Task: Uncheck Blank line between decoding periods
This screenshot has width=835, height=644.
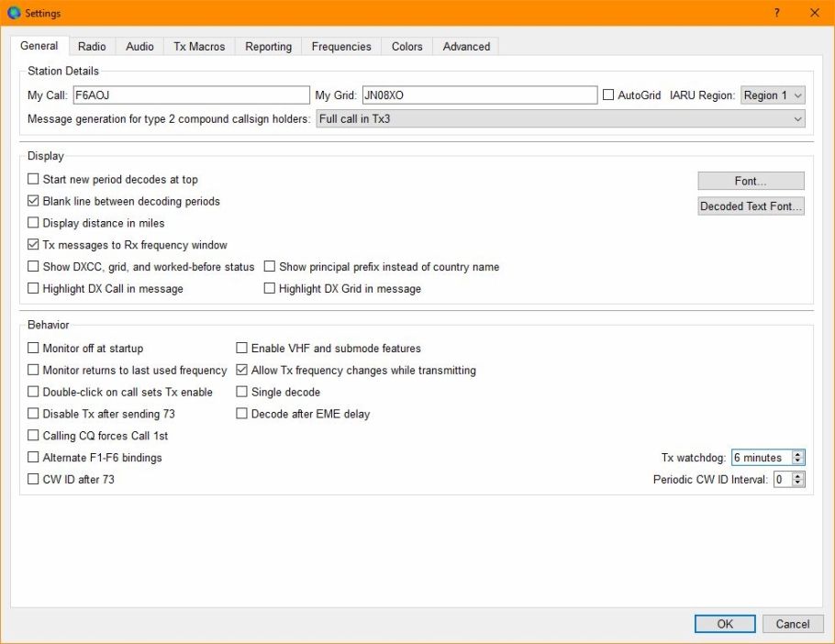Action: 34,202
